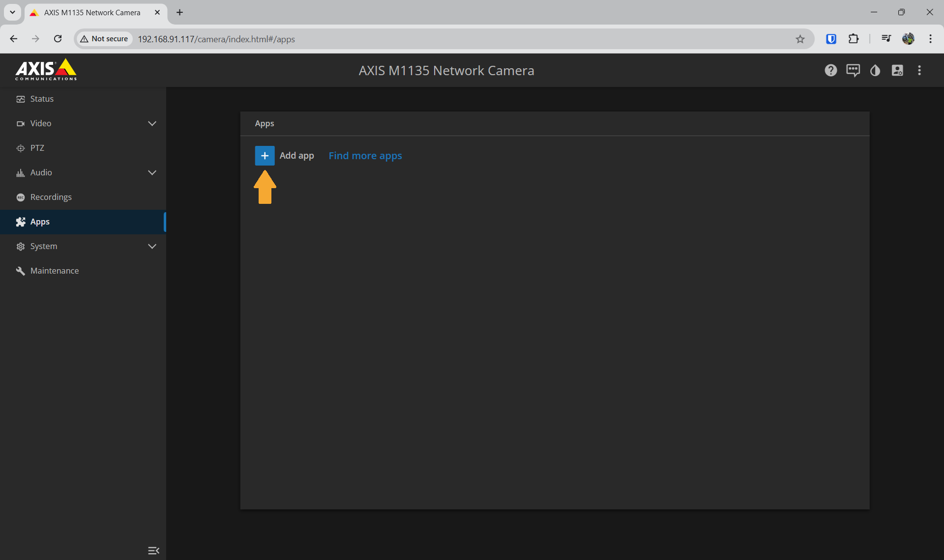
Task: Open the feedback chat bubble icon
Action: (x=853, y=70)
